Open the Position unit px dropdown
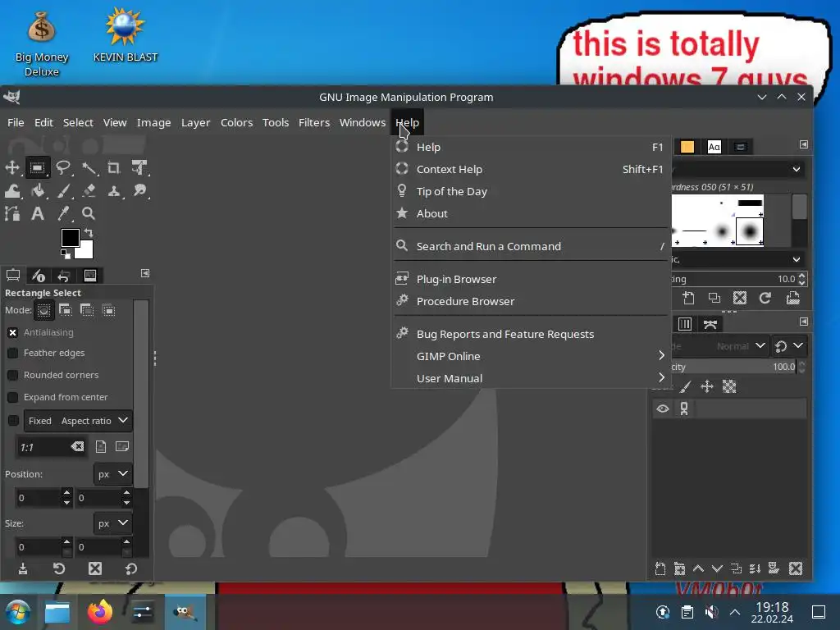The width and height of the screenshot is (840, 630). pos(113,474)
